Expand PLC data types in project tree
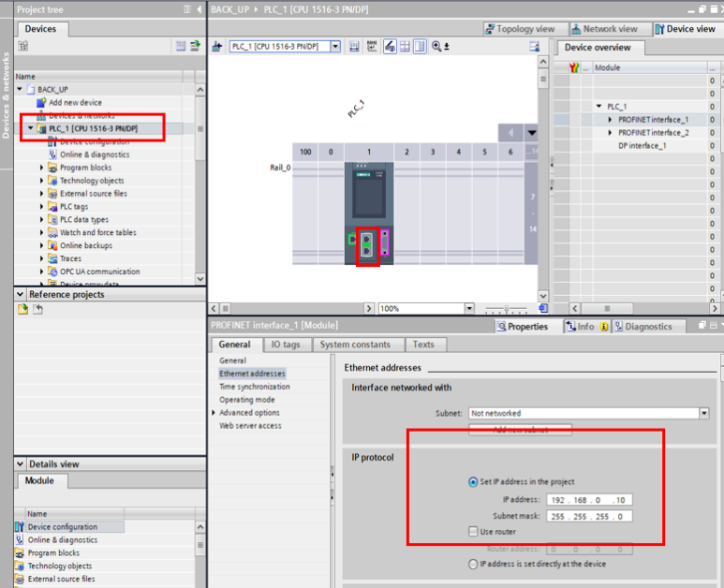This screenshot has width=724, height=588. (x=41, y=219)
